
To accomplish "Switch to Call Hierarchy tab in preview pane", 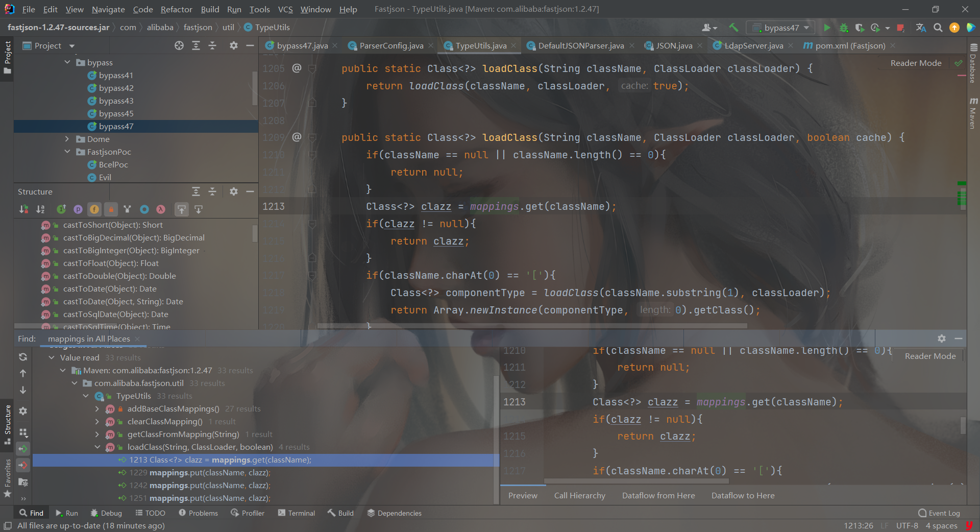I will coord(580,495).
